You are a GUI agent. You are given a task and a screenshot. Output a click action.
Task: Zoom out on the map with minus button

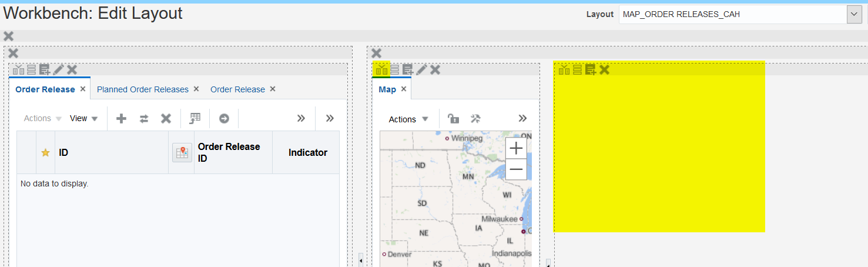tap(516, 169)
